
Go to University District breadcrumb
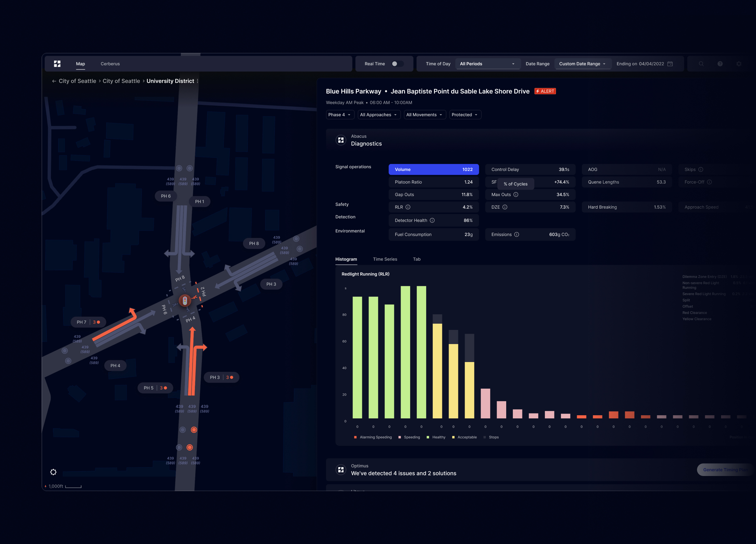pos(170,81)
